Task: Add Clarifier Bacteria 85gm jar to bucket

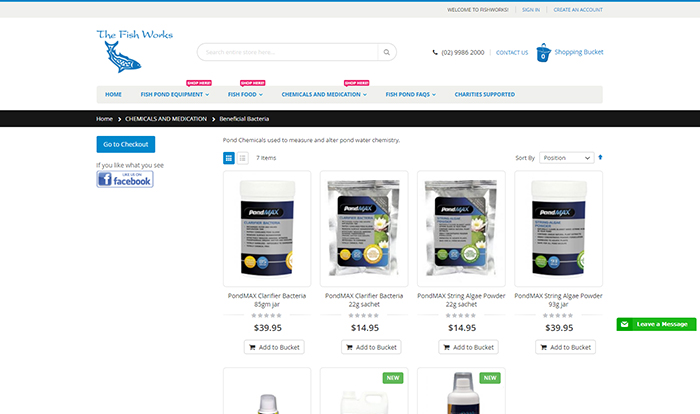Action: [274, 347]
